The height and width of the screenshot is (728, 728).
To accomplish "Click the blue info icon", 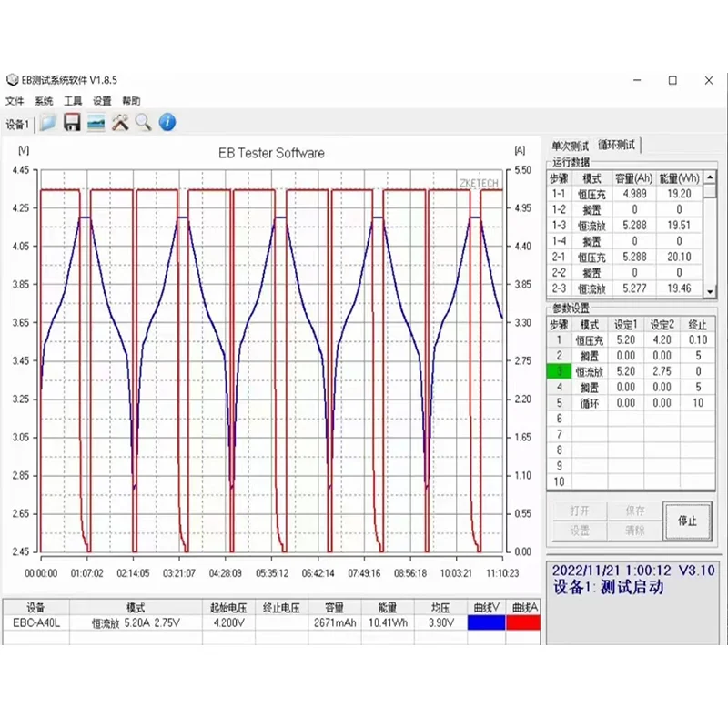I will click(167, 123).
